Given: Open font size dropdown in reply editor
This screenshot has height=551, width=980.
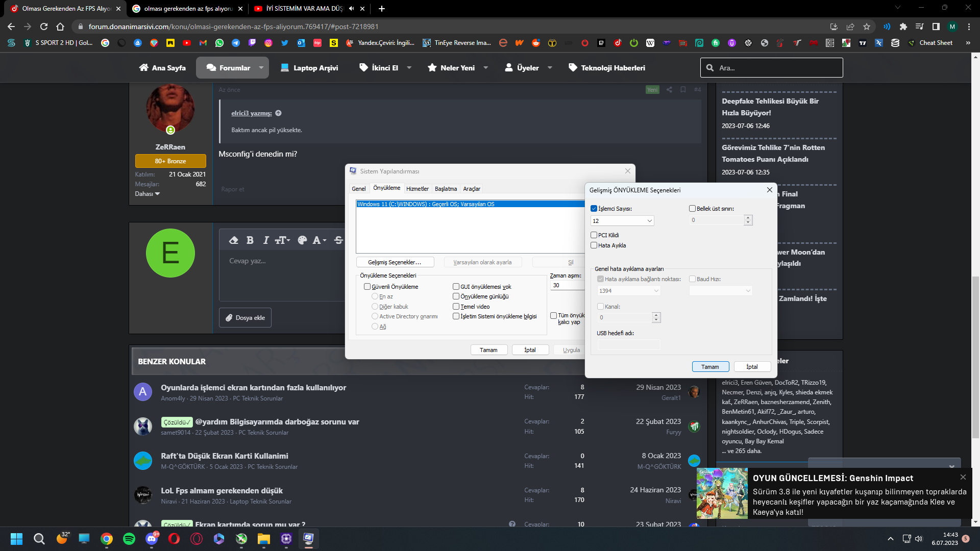Looking at the screenshot, I should click(x=282, y=240).
